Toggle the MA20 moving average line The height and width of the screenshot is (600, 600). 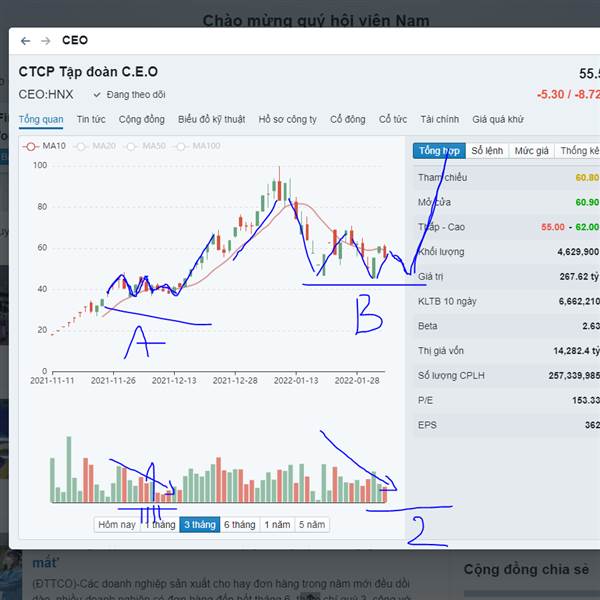coord(94,146)
